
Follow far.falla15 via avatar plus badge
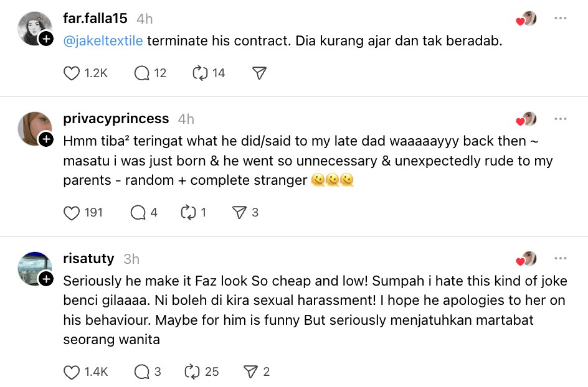45,39
